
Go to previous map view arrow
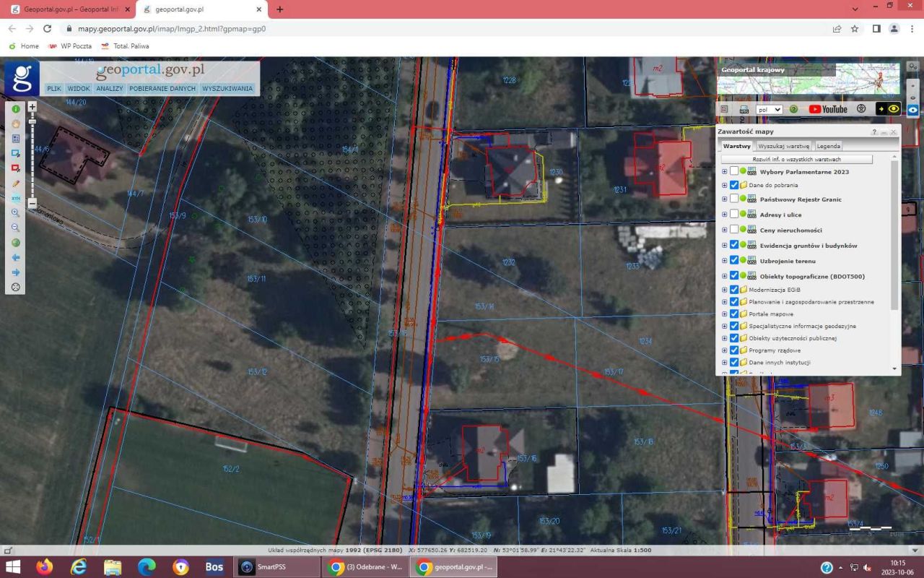pyautogui.click(x=15, y=257)
